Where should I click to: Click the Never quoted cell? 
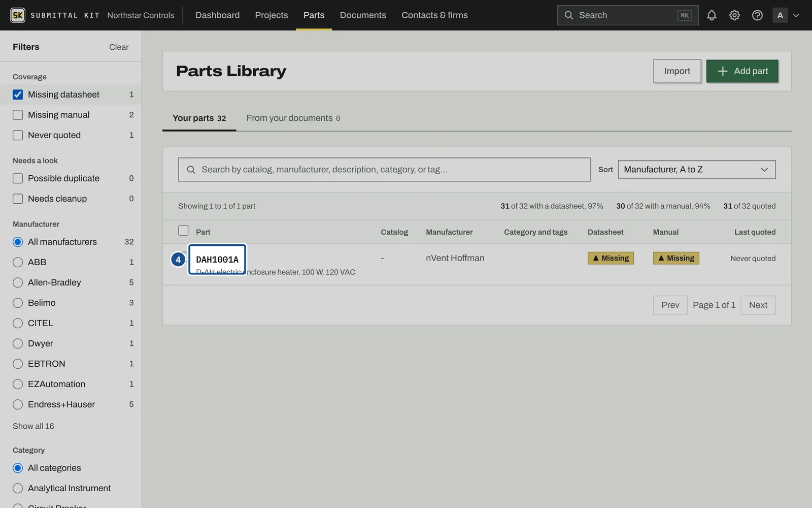point(753,259)
